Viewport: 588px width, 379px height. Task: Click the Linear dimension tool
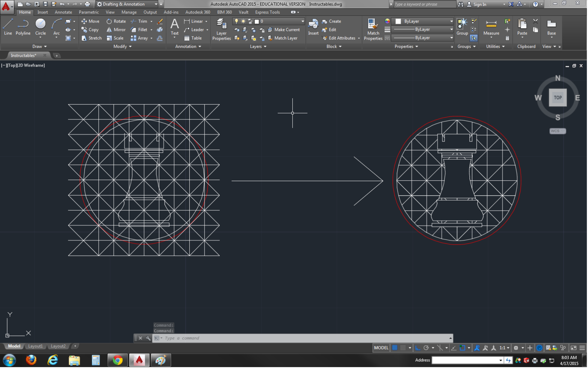tap(194, 21)
